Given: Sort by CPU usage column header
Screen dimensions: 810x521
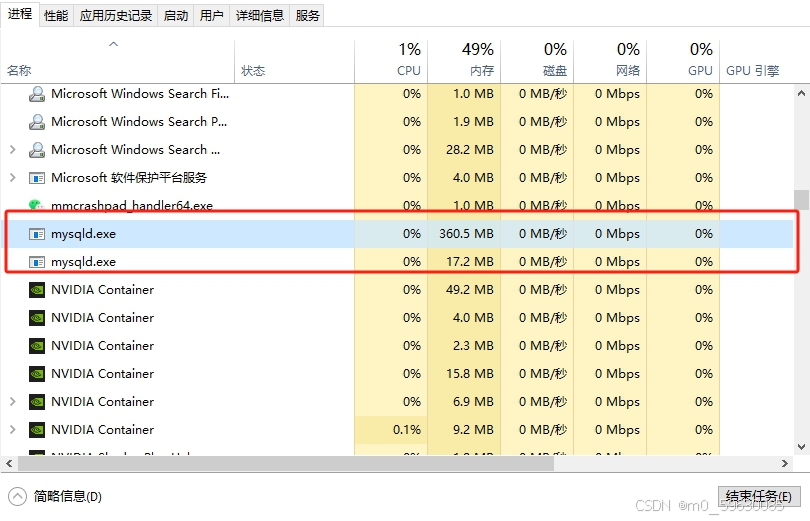Looking at the screenshot, I should pyautogui.click(x=391, y=61).
